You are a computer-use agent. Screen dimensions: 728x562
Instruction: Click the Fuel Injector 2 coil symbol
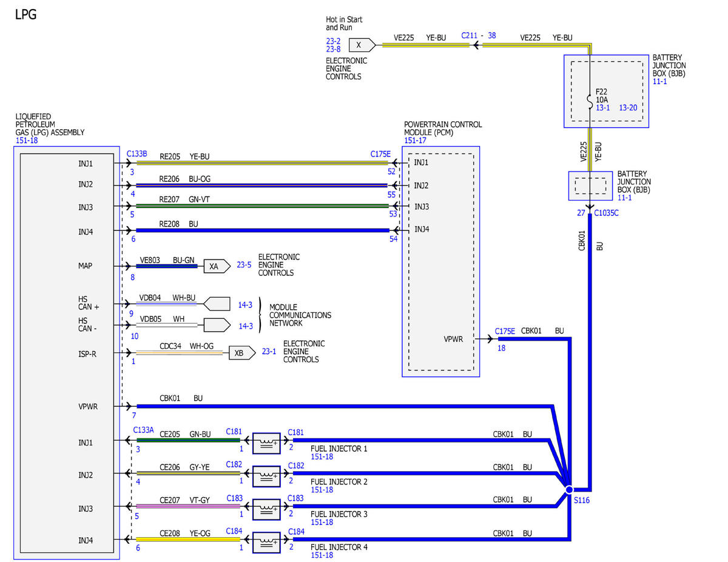click(x=266, y=477)
